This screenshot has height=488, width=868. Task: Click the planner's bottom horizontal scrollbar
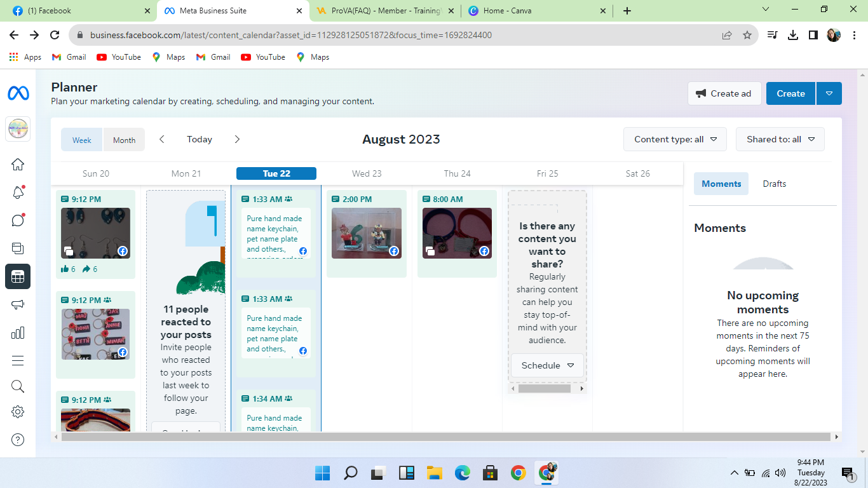coord(445,437)
